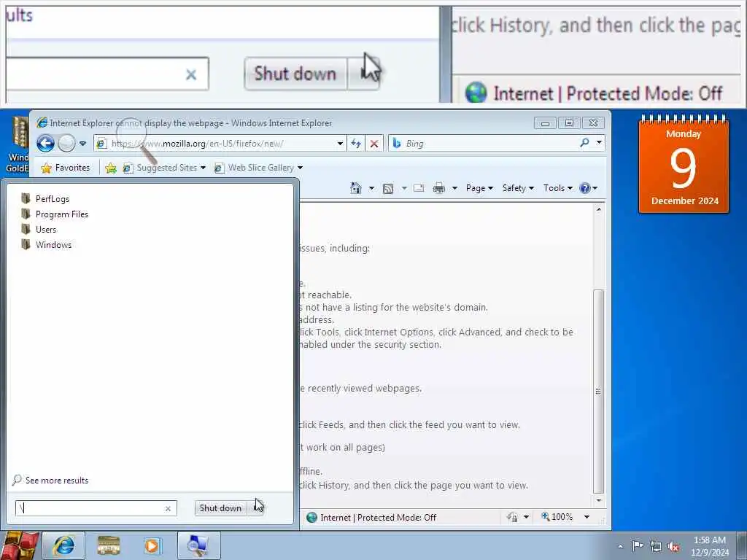This screenshot has height=560, width=747.
Task: Open the Page menu
Action: tap(479, 188)
